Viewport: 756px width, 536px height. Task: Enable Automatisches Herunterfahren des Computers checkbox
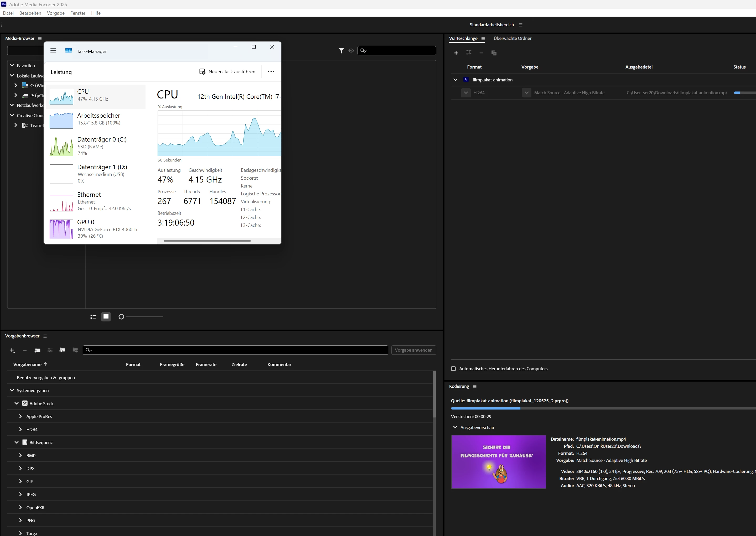click(453, 369)
